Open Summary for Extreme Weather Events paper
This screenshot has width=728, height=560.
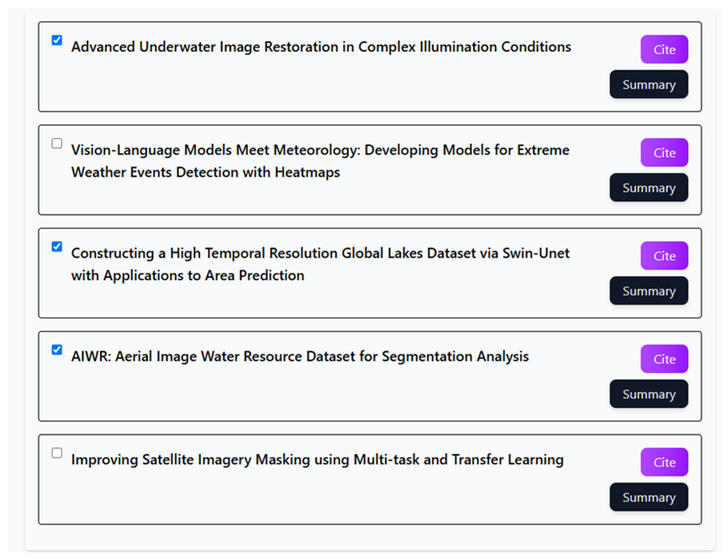(x=649, y=187)
